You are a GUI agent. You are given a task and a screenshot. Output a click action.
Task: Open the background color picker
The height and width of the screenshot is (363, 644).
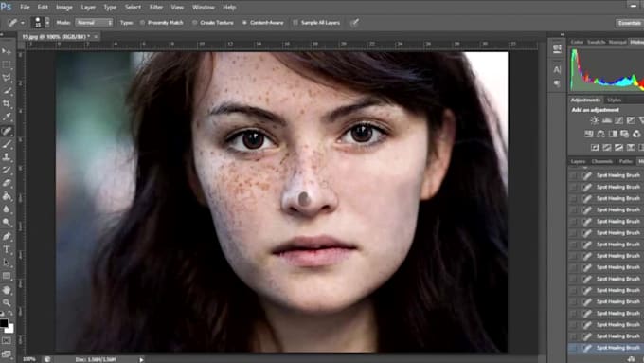[10, 329]
